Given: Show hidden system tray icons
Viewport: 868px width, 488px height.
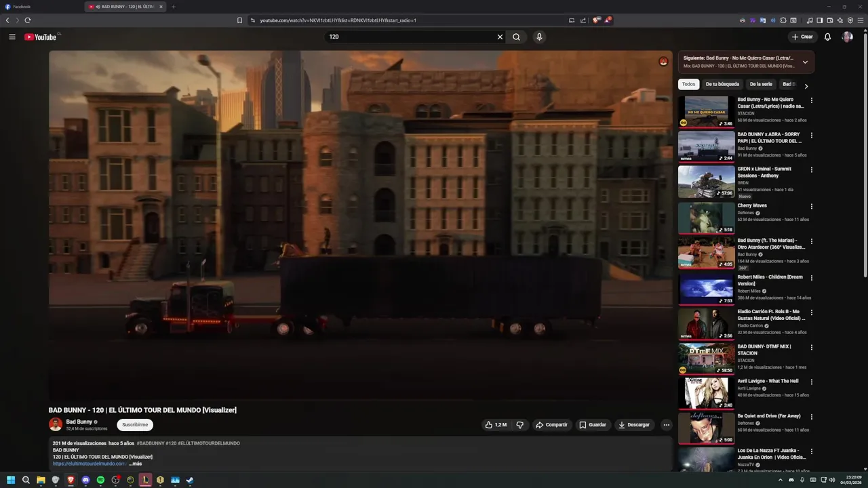Looking at the screenshot, I should point(780,480).
